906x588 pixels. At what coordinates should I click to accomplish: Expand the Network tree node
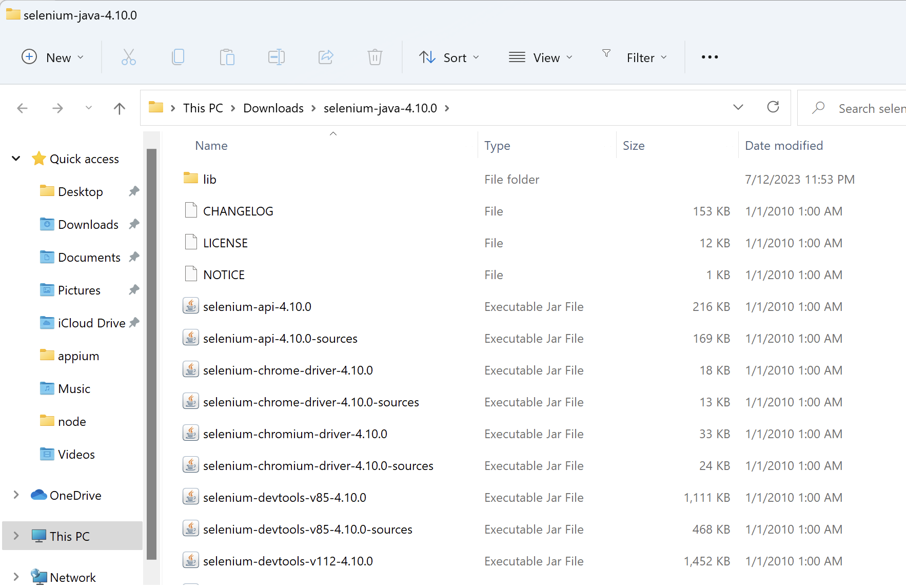tap(16, 577)
